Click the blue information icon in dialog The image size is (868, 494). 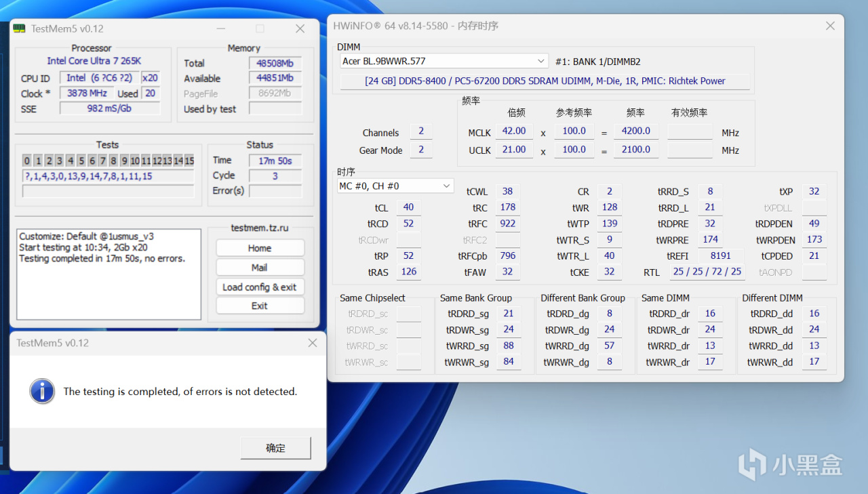click(x=42, y=391)
